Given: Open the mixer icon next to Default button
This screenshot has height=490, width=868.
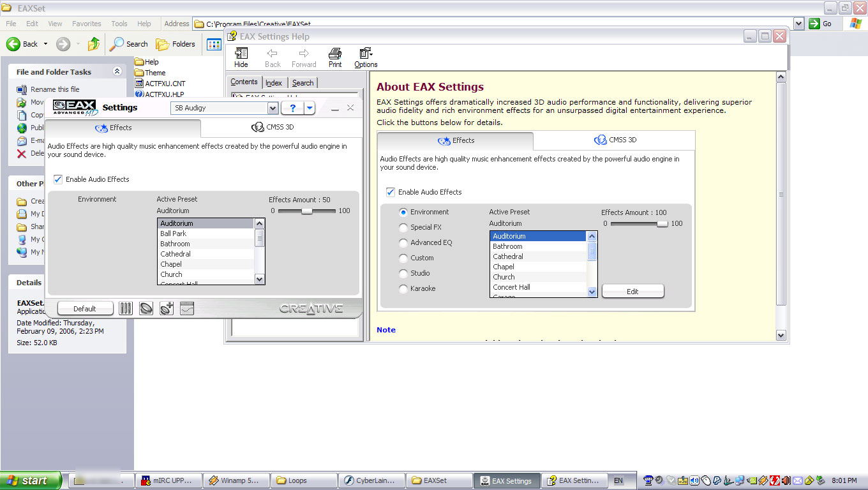Looking at the screenshot, I should pos(126,308).
